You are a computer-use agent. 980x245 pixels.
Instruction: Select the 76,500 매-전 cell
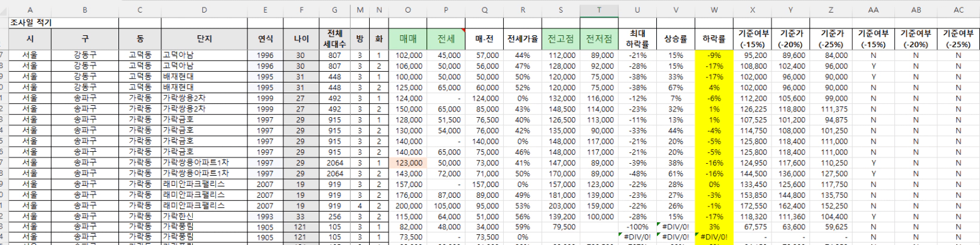click(484, 120)
